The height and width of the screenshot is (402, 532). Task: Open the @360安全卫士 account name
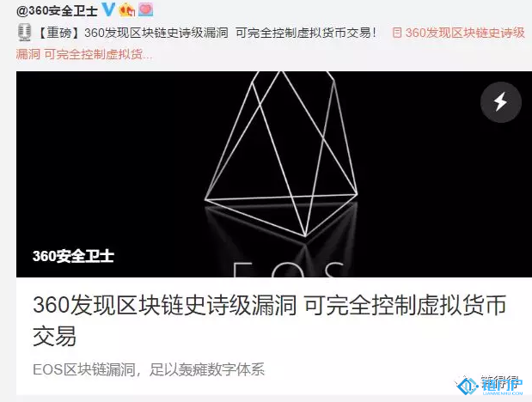click(x=57, y=10)
